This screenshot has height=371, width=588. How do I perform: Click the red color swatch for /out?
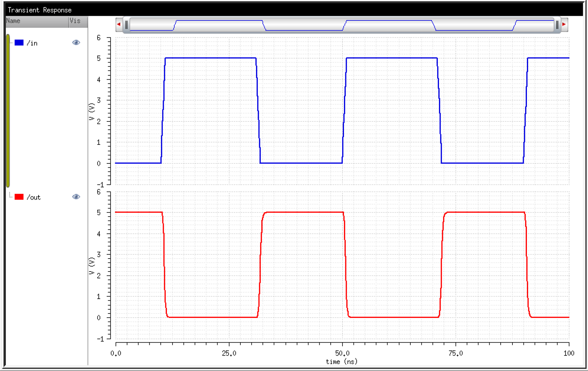tap(19, 197)
